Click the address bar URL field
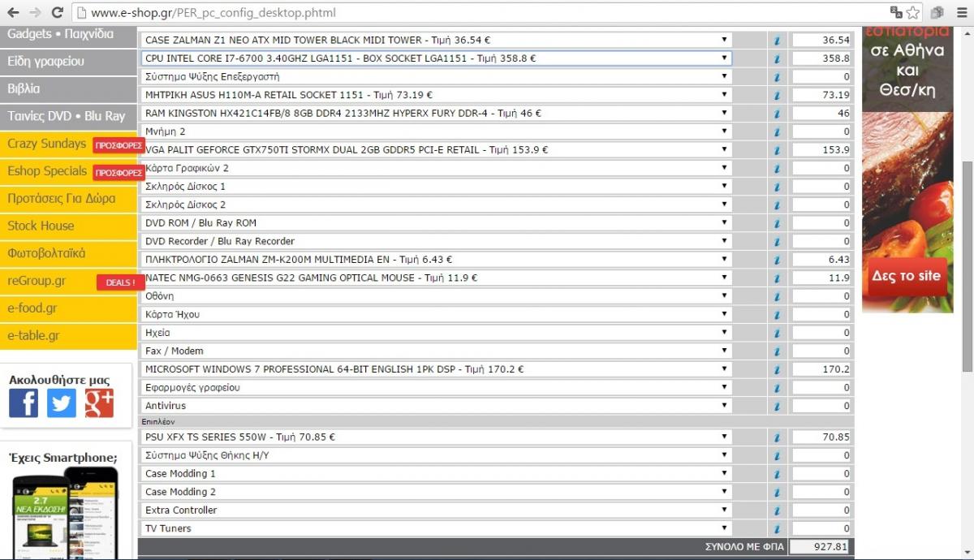The image size is (974, 560). (x=479, y=12)
